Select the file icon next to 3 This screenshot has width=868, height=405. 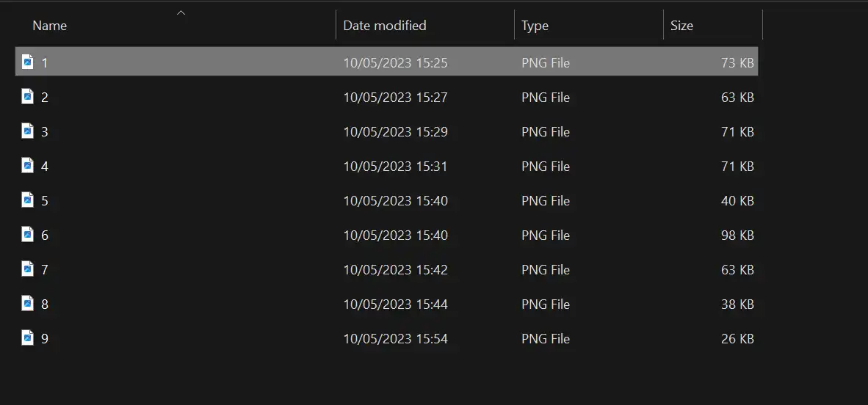[28, 131]
